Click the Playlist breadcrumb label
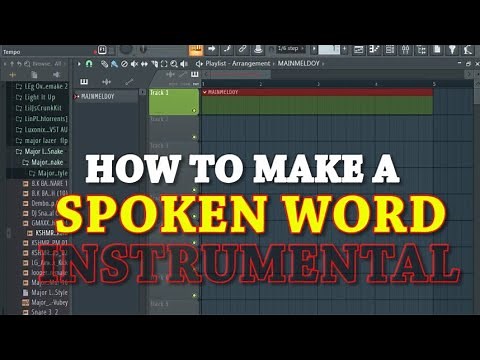 point(216,63)
